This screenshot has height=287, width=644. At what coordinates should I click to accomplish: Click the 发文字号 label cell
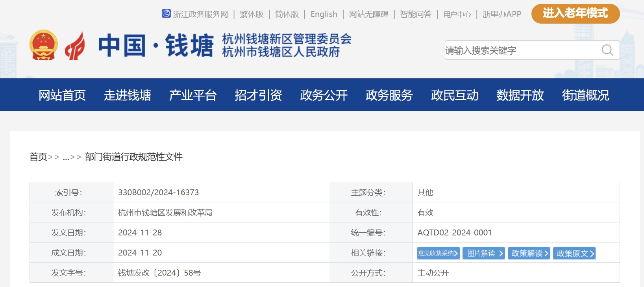(71, 272)
